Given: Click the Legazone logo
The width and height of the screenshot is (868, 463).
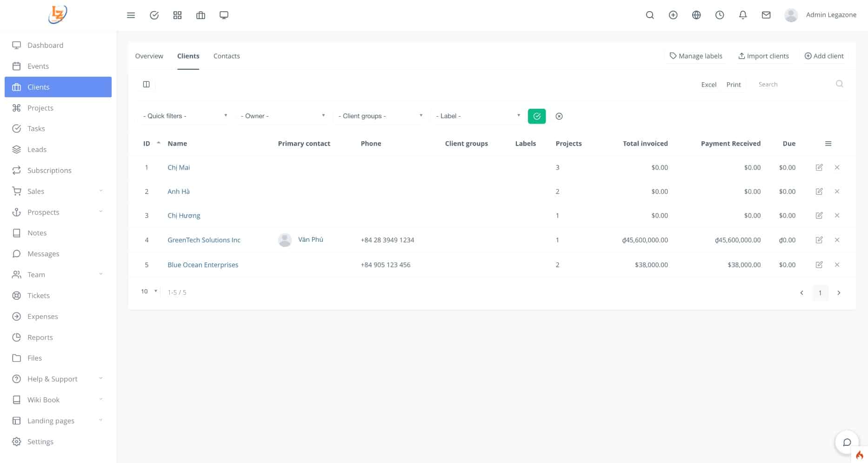Looking at the screenshot, I should pyautogui.click(x=58, y=14).
